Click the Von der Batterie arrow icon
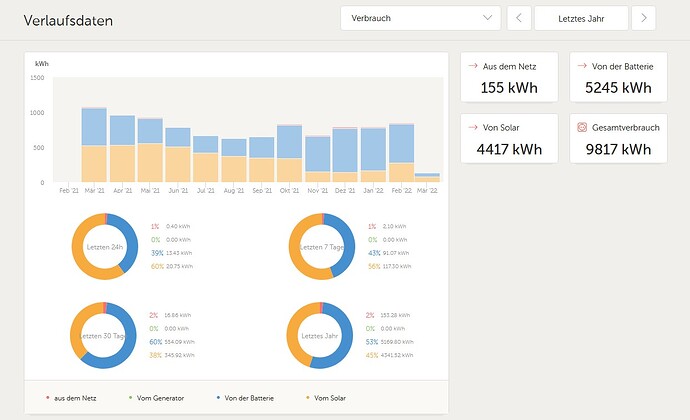This screenshot has height=420, width=690. 582,66
